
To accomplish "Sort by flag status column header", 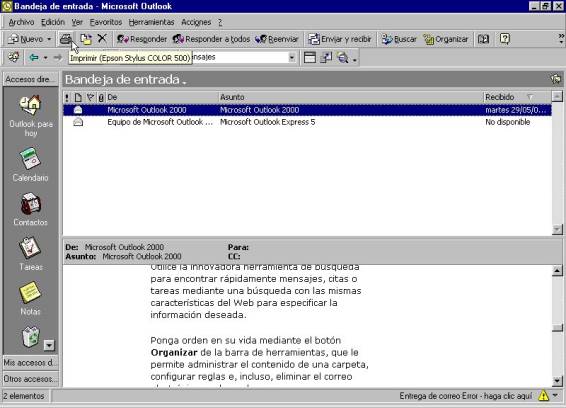I will tap(90, 97).
